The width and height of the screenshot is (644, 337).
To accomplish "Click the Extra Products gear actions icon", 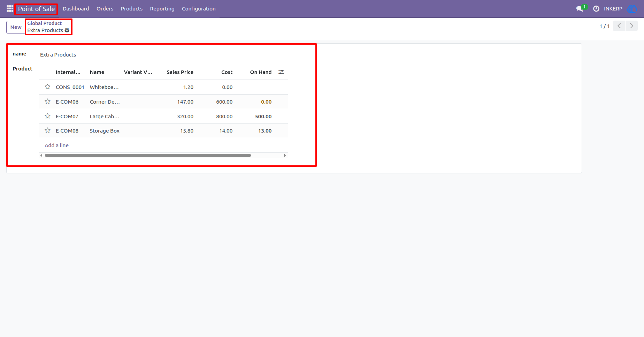I will pyautogui.click(x=67, y=30).
